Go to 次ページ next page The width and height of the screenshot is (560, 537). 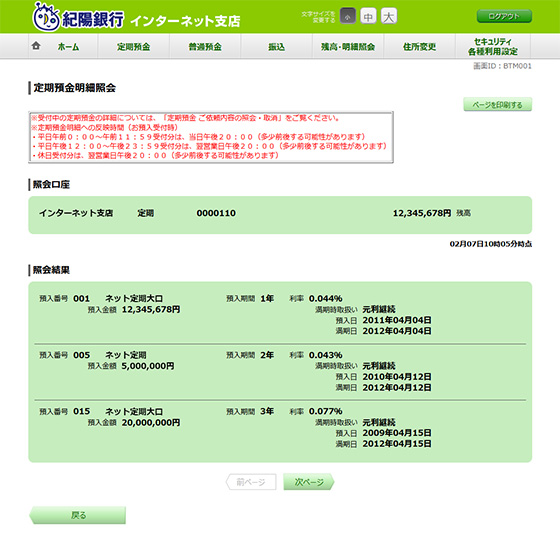coord(309,482)
